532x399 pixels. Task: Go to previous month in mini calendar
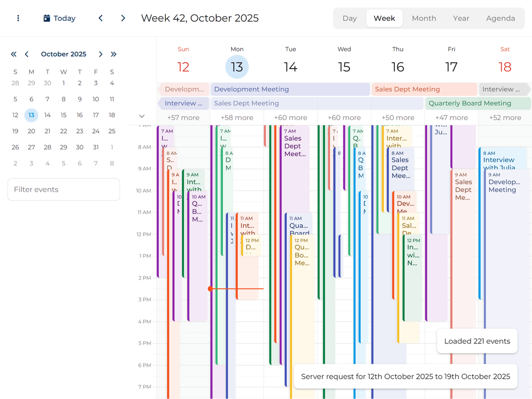pyautogui.click(x=26, y=54)
